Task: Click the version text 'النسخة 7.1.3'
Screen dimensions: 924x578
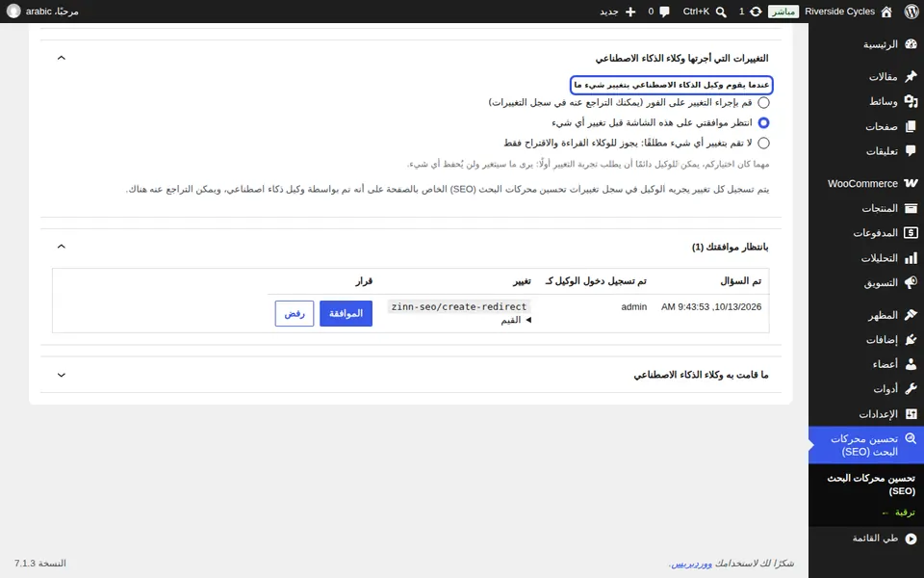Action: [40, 564]
